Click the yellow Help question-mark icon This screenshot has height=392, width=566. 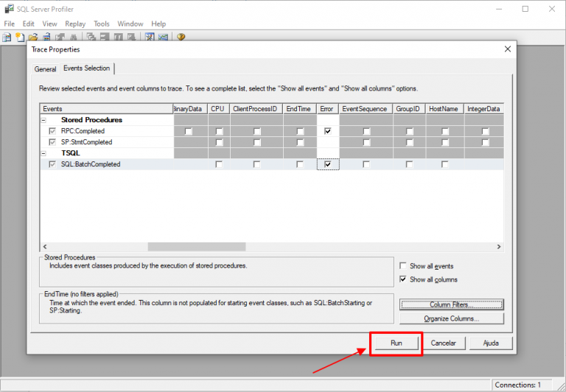tap(181, 37)
